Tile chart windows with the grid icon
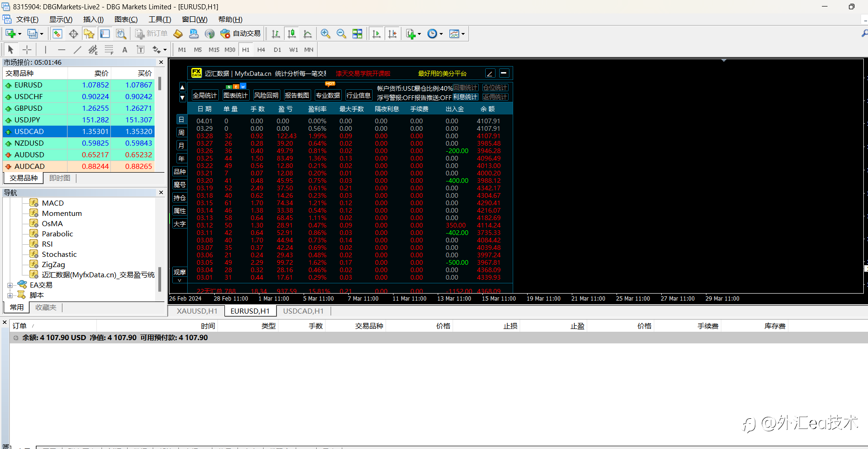The image size is (868, 449). tap(357, 34)
